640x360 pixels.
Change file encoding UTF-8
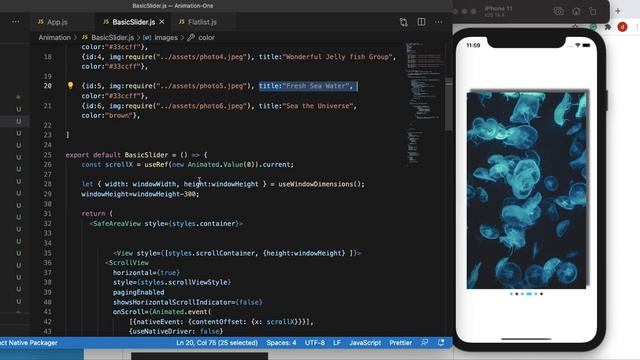click(x=315, y=343)
